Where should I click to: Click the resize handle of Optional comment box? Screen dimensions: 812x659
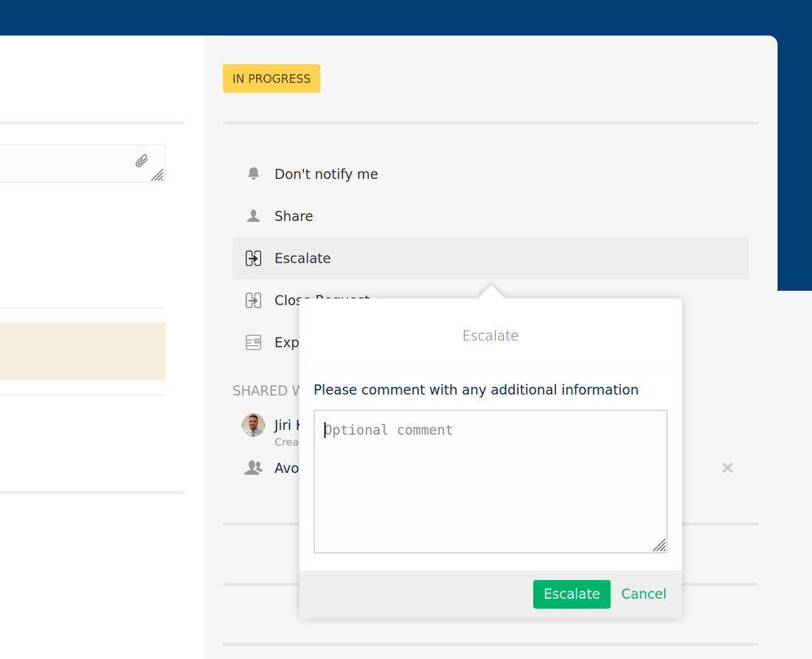coord(659,545)
